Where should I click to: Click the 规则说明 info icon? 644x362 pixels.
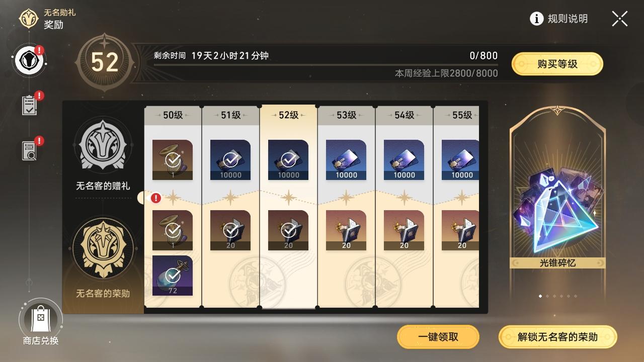pyautogui.click(x=536, y=19)
